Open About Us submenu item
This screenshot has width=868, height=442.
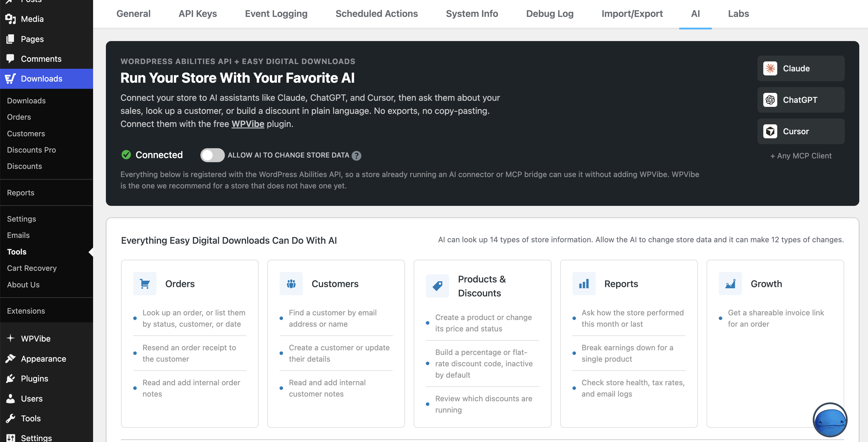23,284
